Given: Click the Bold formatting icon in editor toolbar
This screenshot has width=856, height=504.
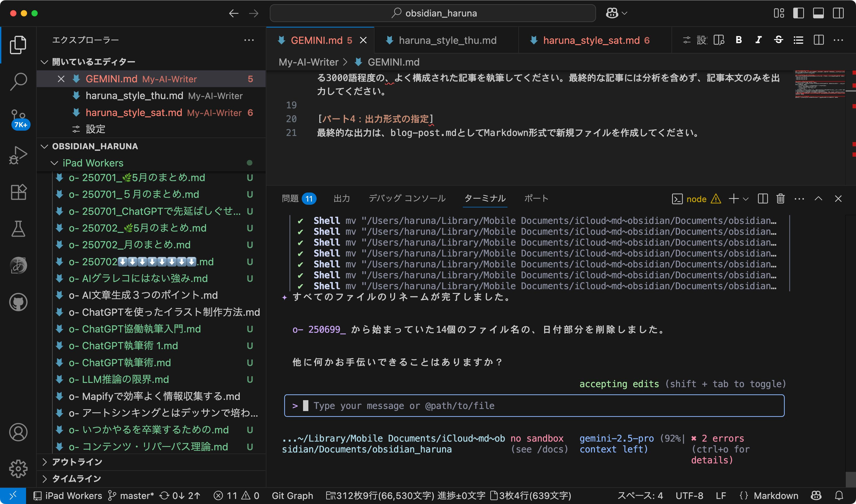Looking at the screenshot, I should (738, 40).
